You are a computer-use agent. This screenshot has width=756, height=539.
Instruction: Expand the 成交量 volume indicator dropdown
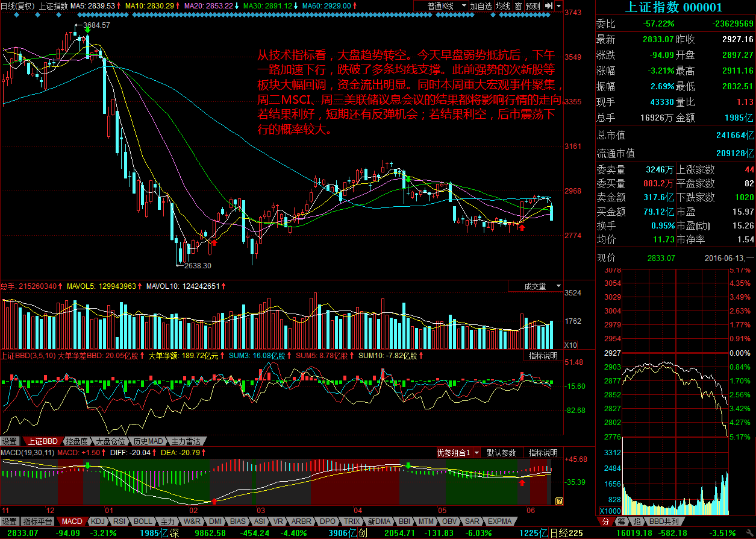coord(536,286)
